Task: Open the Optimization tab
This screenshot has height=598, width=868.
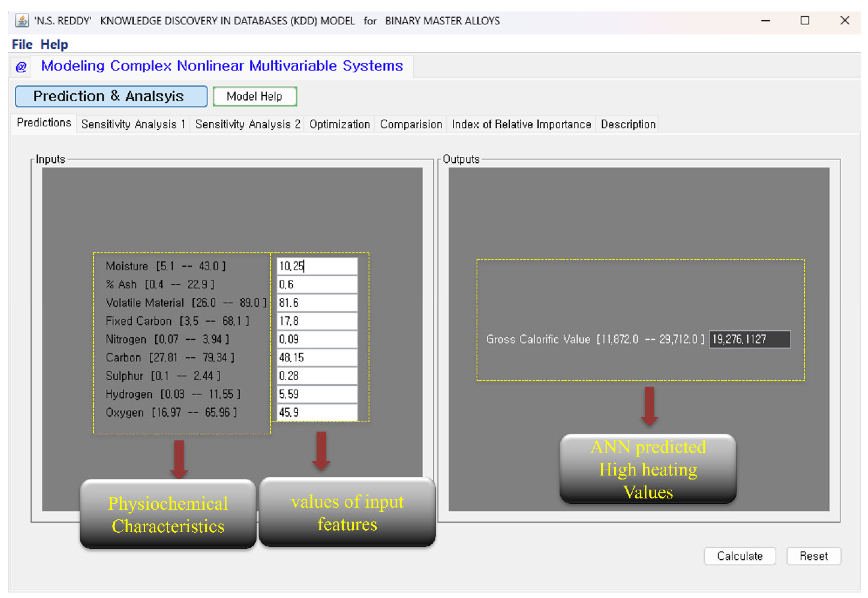Action: click(339, 124)
